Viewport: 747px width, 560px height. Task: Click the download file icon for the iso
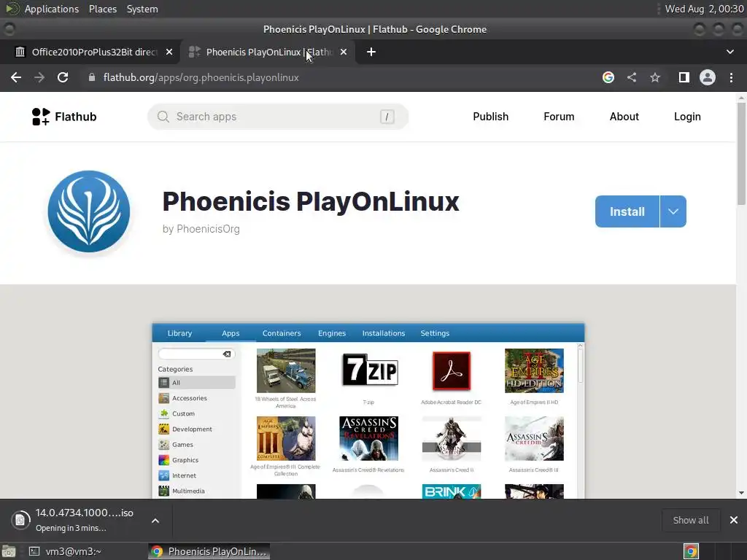click(20, 520)
